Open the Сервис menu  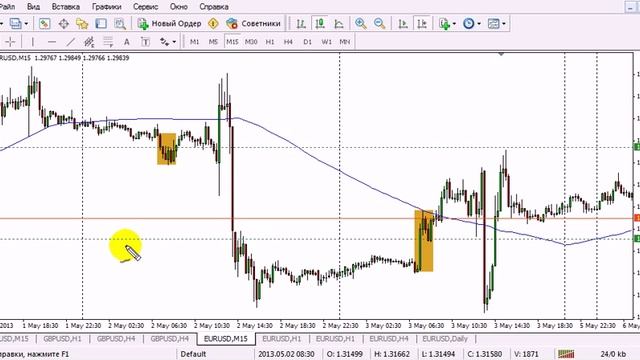(x=145, y=7)
